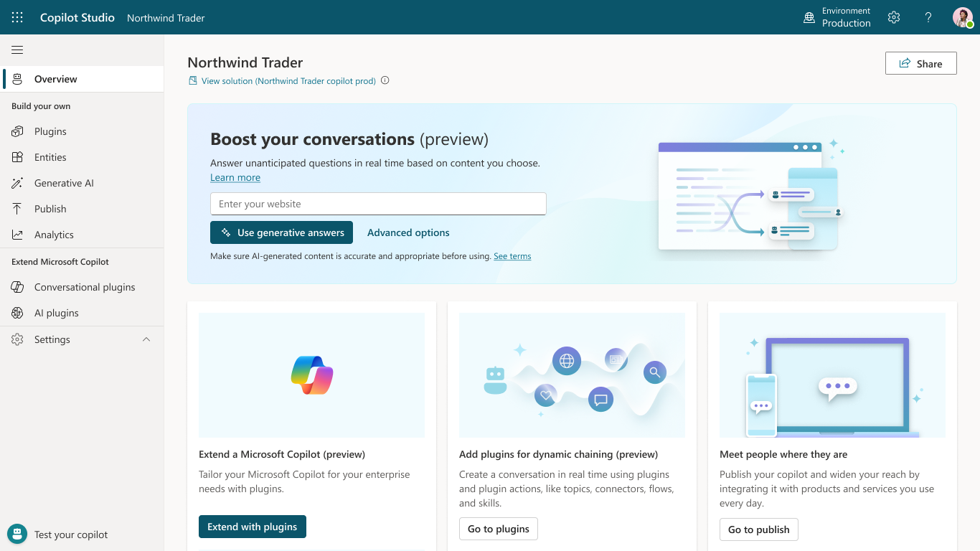Click Use generative answers
Image resolution: width=980 pixels, height=551 pixels.
281,232
